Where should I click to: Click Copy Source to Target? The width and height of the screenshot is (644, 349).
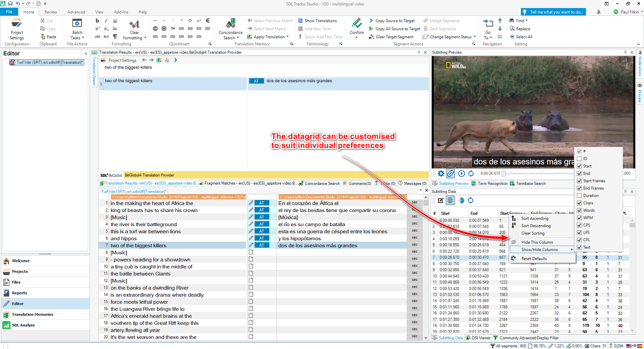(x=391, y=21)
